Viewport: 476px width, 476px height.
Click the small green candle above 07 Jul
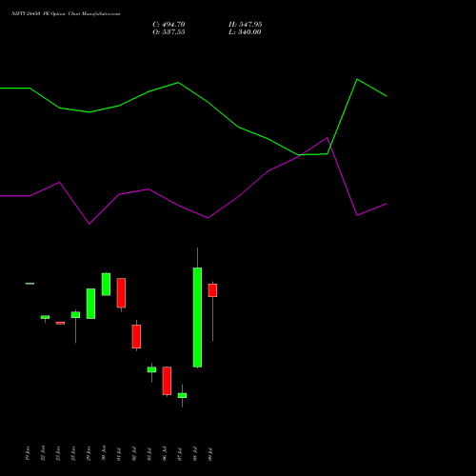182,395
